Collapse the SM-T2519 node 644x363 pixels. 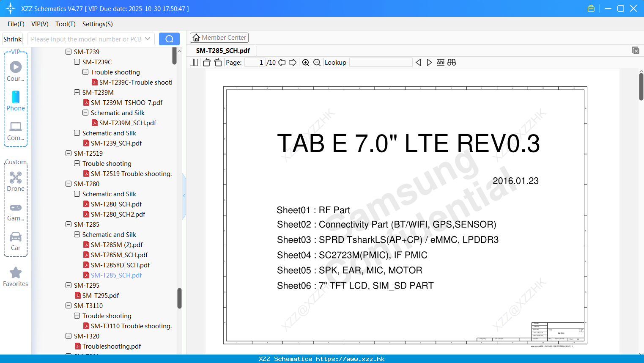click(69, 153)
